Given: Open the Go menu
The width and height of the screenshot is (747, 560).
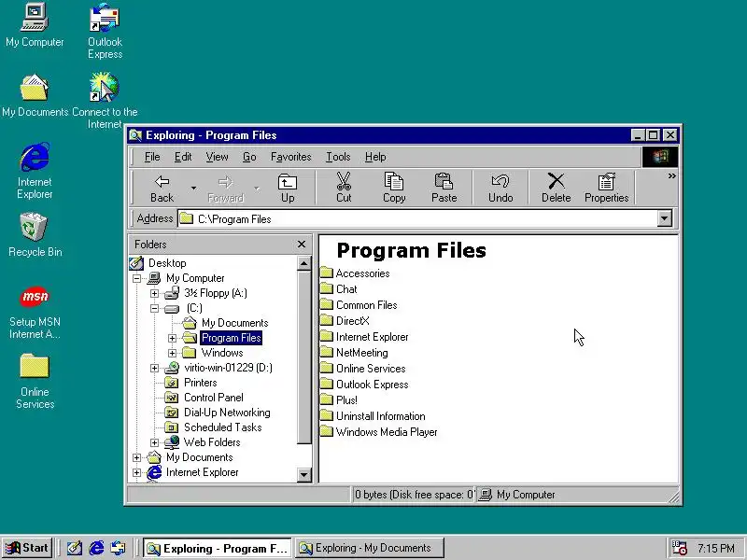Looking at the screenshot, I should [249, 157].
